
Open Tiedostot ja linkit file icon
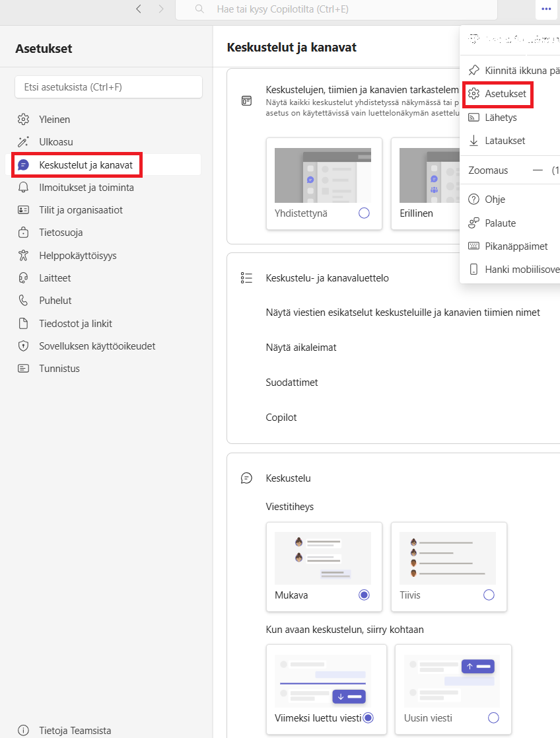pyautogui.click(x=23, y=323)
